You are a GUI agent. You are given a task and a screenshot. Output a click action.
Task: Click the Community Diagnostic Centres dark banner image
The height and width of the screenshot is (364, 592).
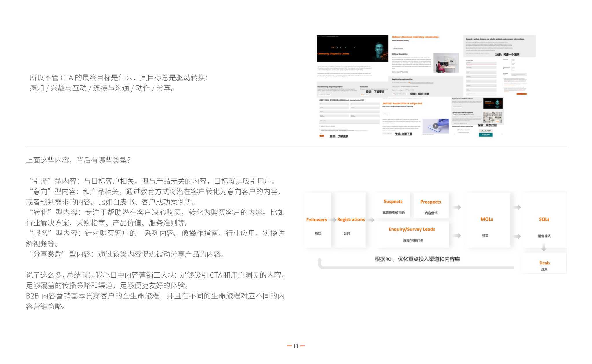[352, 49]
